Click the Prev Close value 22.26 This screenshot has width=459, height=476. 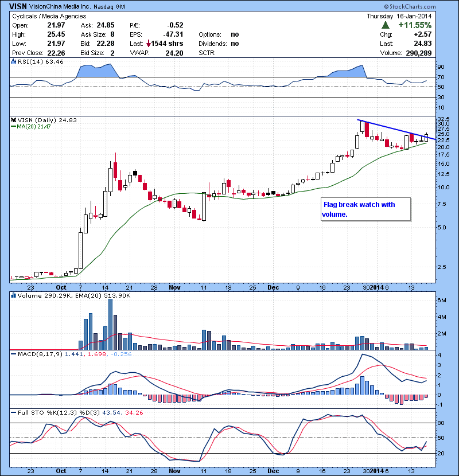[x=56, y=53]
